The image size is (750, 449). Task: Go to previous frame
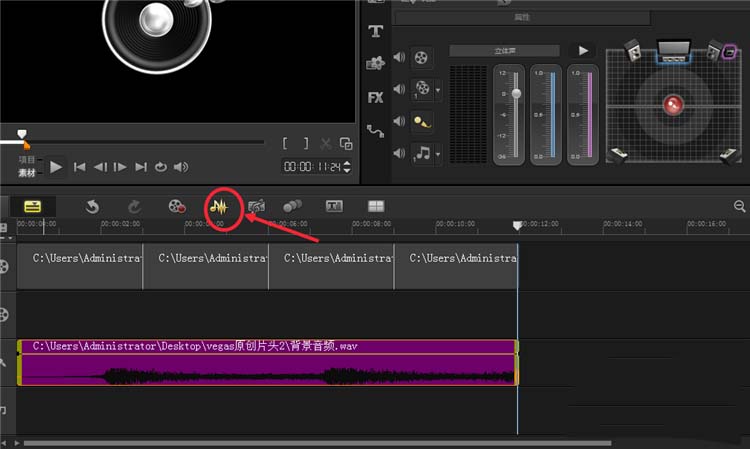point(100,167)
